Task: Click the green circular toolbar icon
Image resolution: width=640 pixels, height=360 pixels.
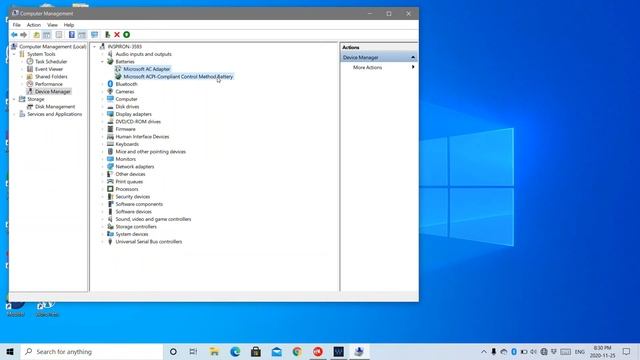Action: [127, 35]
